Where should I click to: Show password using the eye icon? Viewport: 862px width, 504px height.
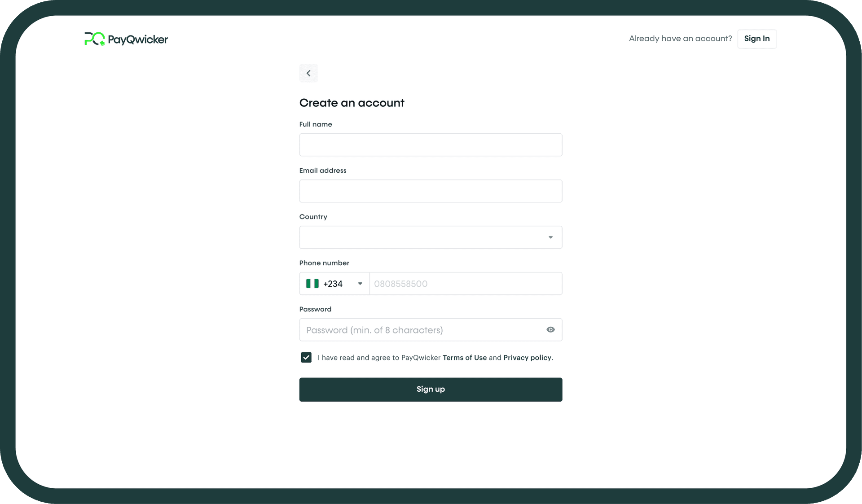click(550, 330)
